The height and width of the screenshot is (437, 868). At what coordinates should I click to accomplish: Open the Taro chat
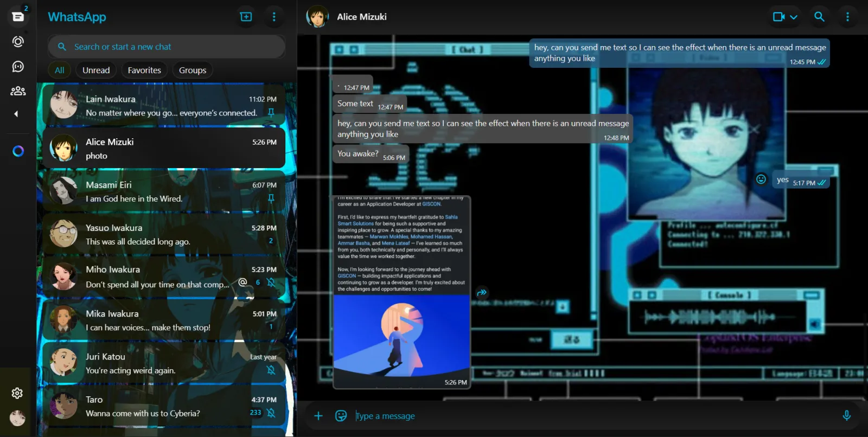click(164, 406)
